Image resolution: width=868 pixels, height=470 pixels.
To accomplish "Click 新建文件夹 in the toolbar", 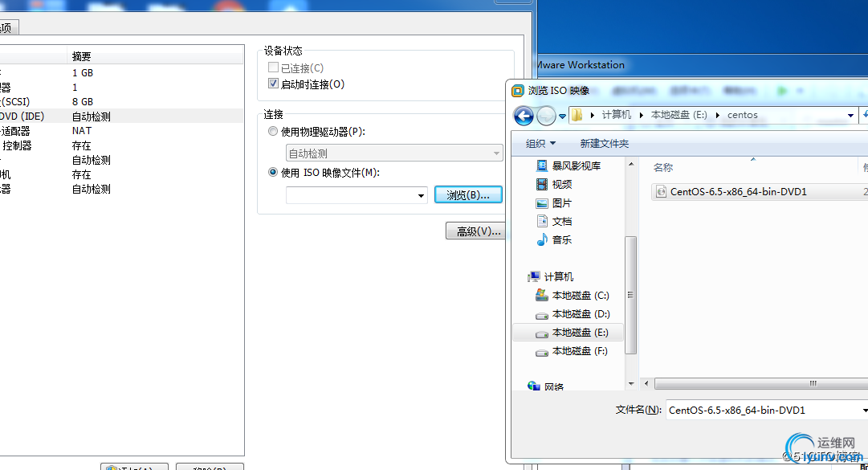I will point(604,143).
